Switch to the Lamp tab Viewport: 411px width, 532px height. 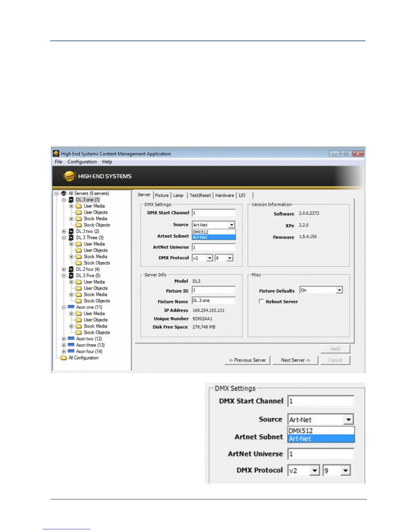178,195
